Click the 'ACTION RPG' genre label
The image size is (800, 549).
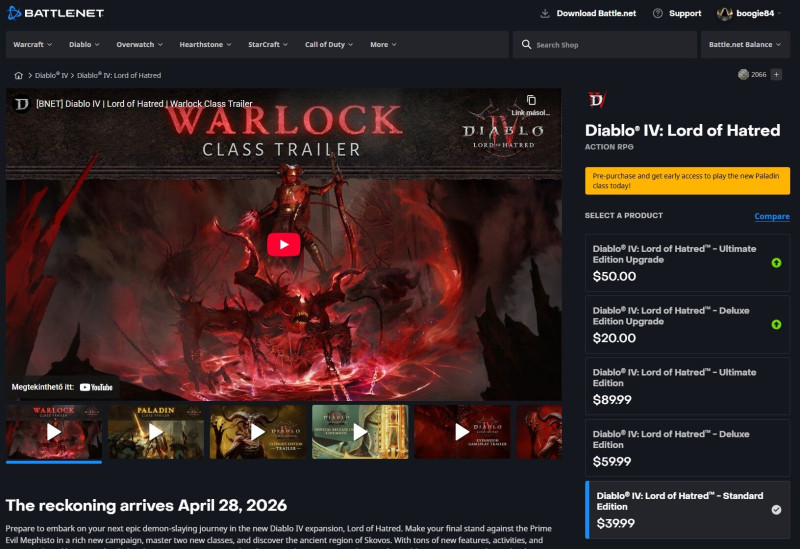pos(609,147)
